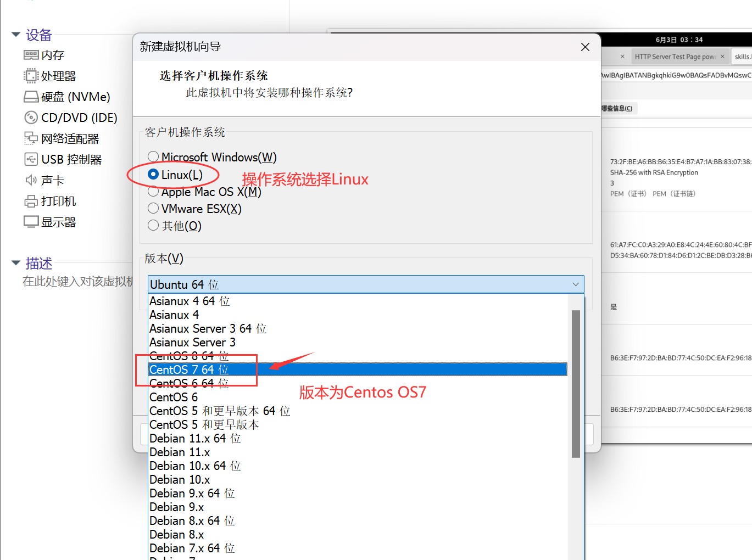Image resolution: width=752 pixels, height=560 pixels.
Task: Close the HTTP Server Test Page browser tab
Action: pos(722,57)
